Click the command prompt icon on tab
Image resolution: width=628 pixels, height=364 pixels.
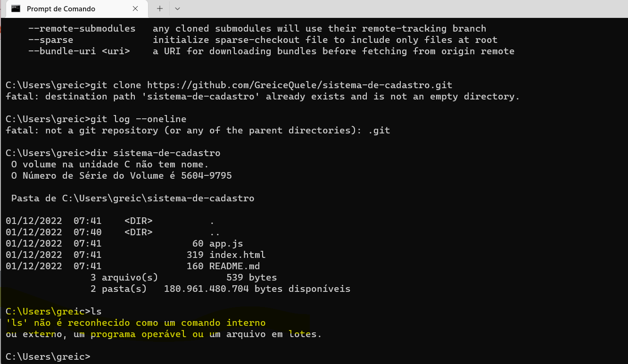pos(16,8)
